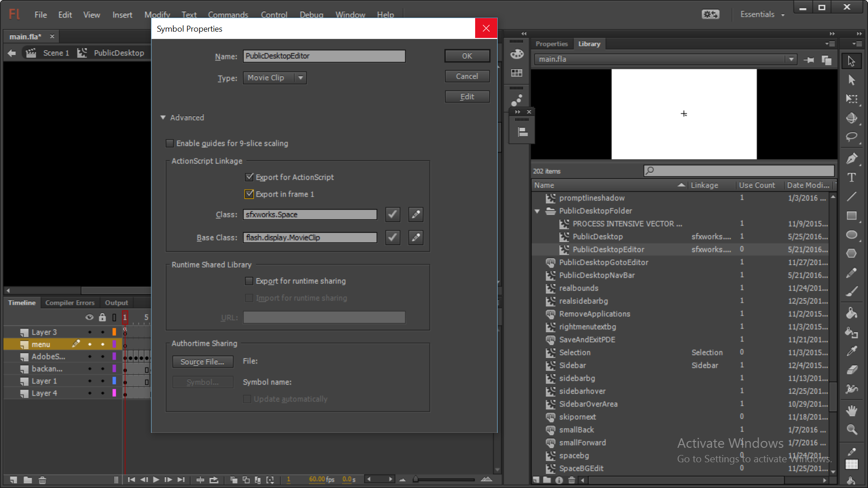Viewport: 868px width, 488px height.
Task: Enable guides for 9-slice scaling
Action: pos(170,143)
